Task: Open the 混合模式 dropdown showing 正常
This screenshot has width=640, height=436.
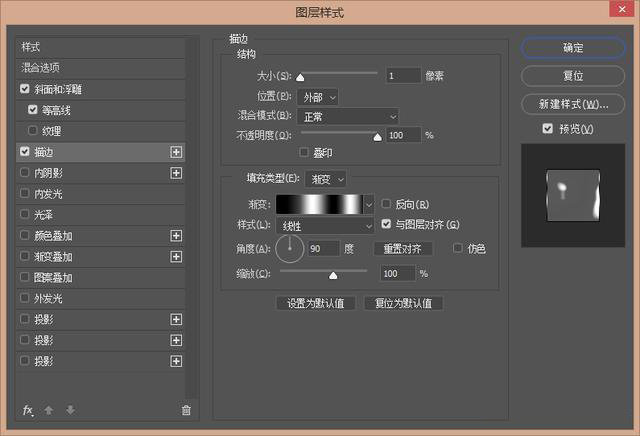Action: tap(348, 117)
